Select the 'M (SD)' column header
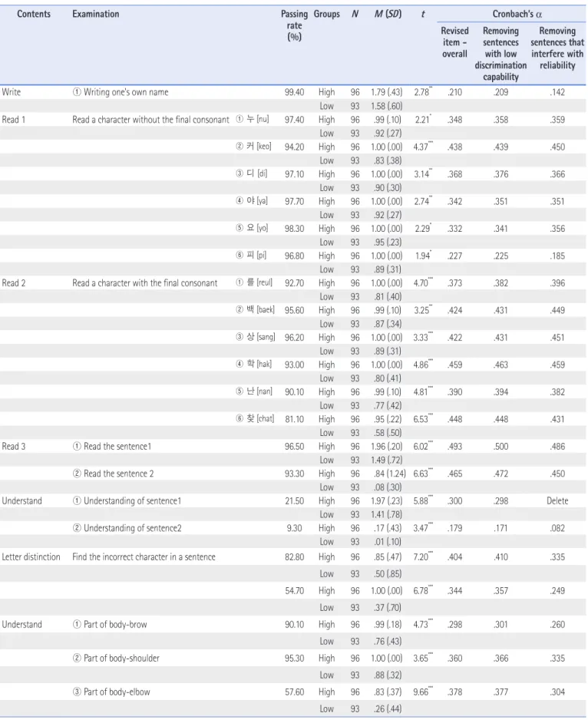The height and width of the screenshot is (723, 588). 388,14
